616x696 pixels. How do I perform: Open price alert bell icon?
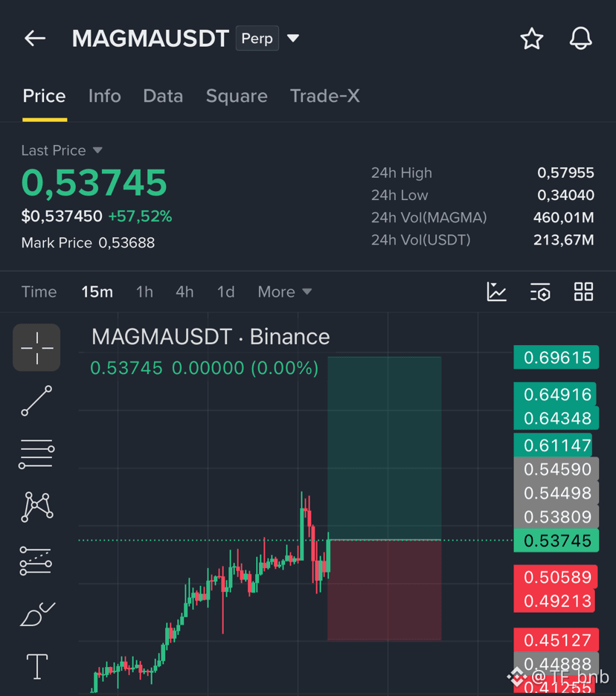pos(580,38)
